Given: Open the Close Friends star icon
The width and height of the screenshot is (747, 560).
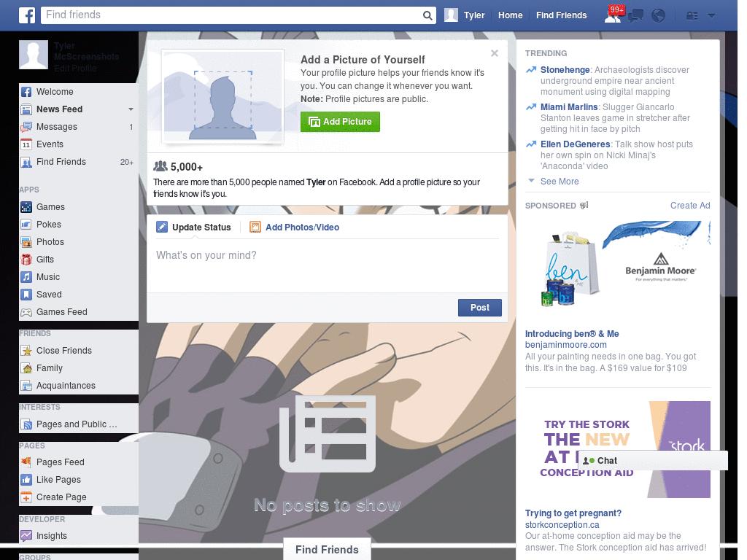Looking at the screenshot, I should click(x=26, y=351).
